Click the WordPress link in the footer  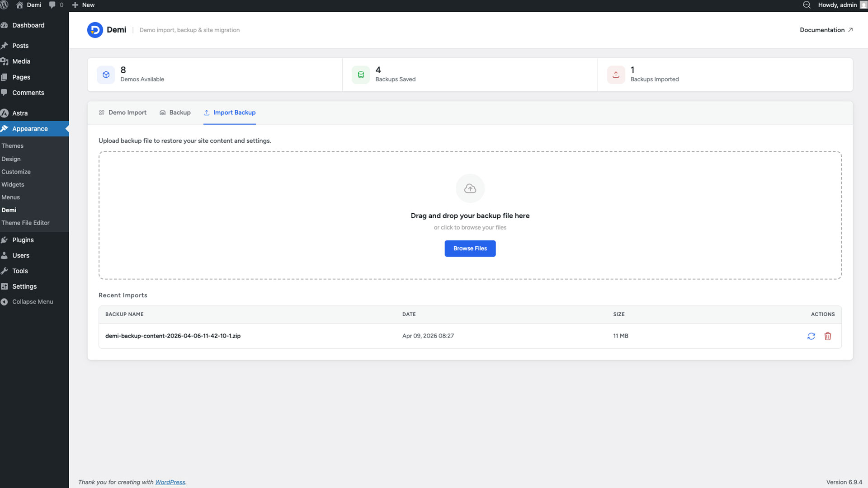170,482
